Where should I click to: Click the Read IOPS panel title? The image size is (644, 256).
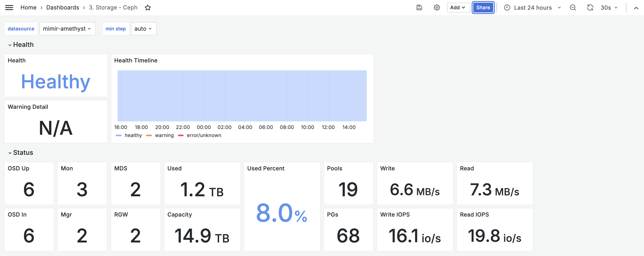click(474, 215)
